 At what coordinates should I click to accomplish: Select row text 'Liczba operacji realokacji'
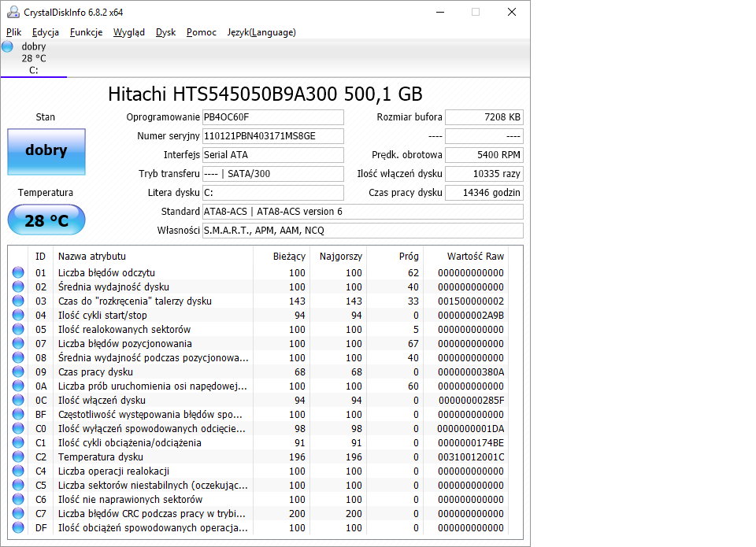pyautogui.click(x=113, y=471)
